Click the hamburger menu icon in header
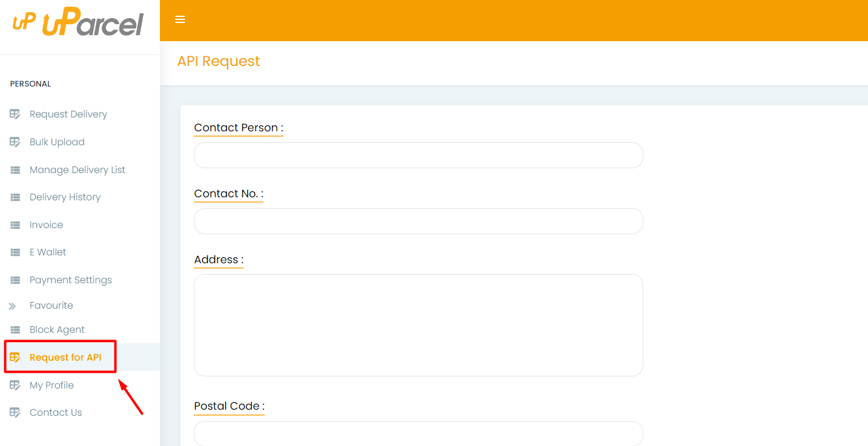Screen dimensions: 868x446 (180, 19)
